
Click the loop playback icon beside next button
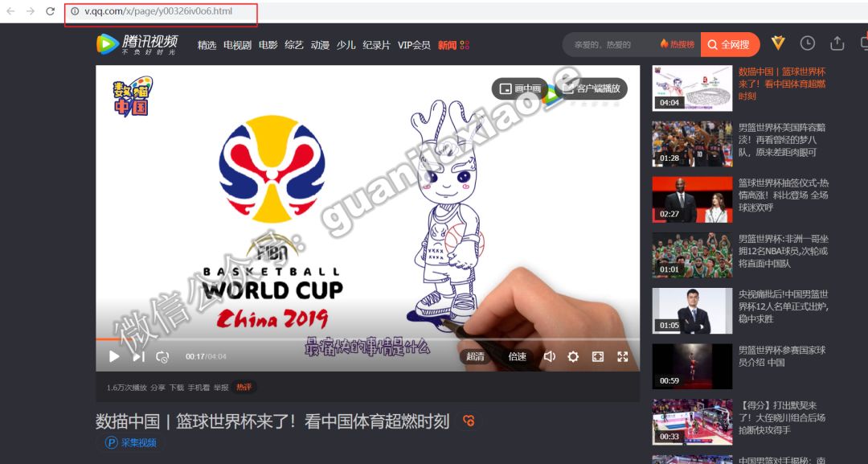coord(162,356)
